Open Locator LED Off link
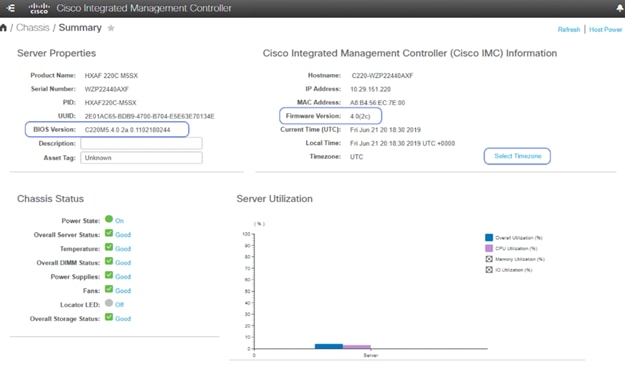This screenshot has width=625, height=376. (x=120, y=305)
